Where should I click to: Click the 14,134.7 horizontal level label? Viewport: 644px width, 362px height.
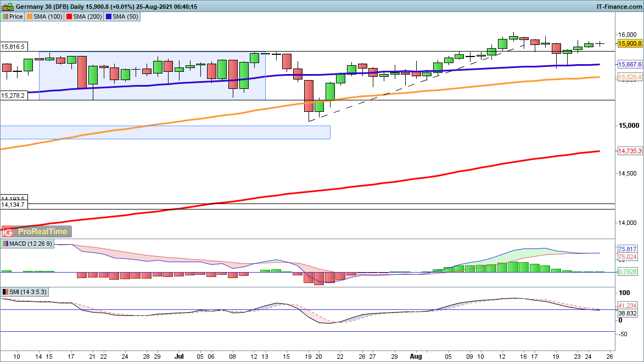(14, 205)
